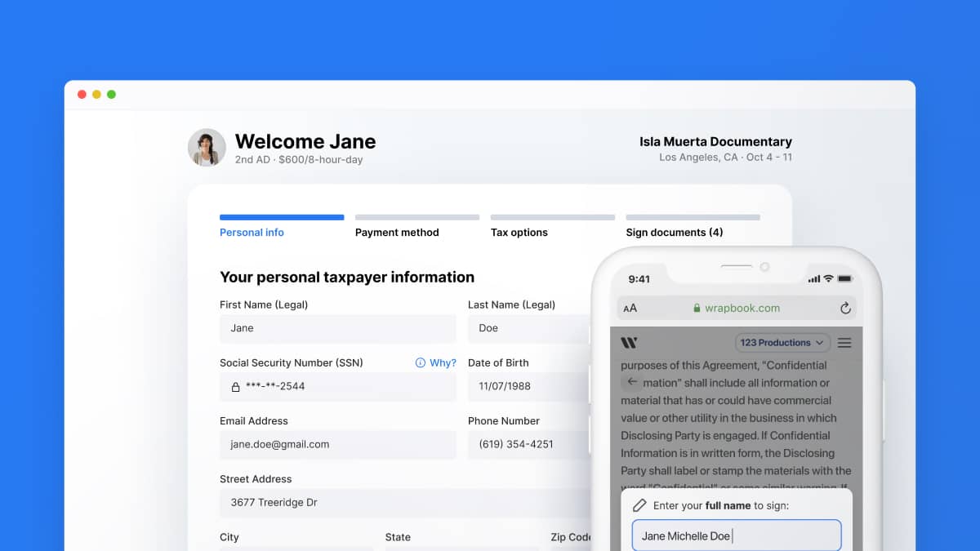The height and width of the screenshot is (551, 980).
Task: Tap the green padlock icon in phone URL bar
Action: [697, 309]
